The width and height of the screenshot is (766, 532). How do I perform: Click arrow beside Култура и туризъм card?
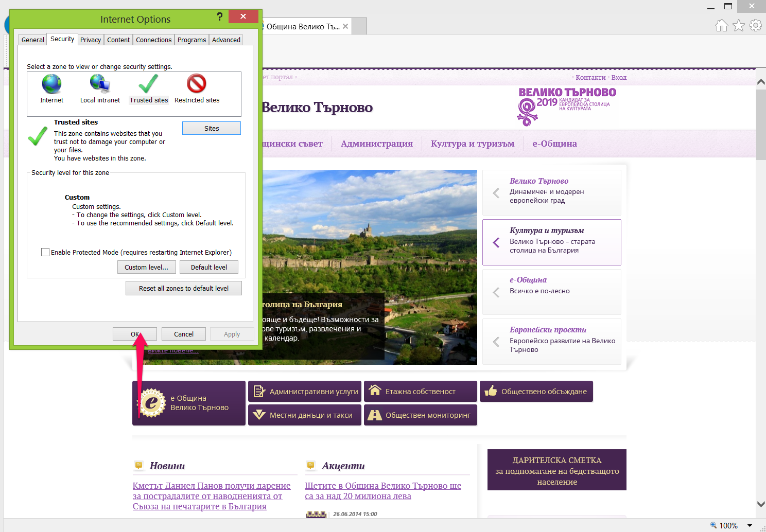pos(496,242)
